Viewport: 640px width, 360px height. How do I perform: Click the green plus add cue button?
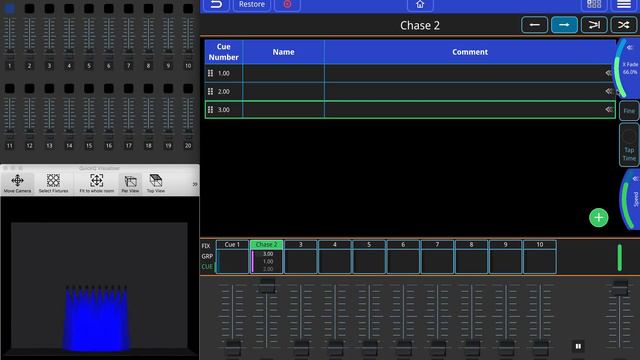coord(598,218)
